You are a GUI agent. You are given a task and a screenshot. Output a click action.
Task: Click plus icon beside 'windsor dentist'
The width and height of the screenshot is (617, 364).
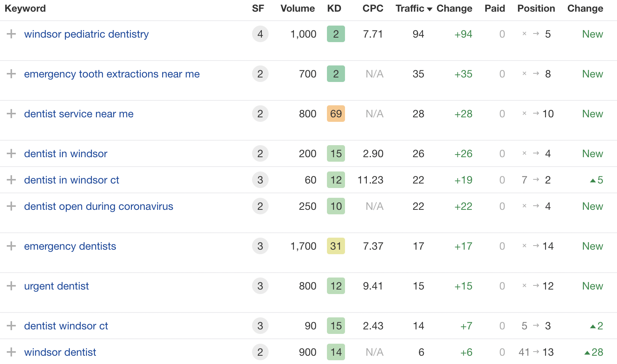(11, 352)
